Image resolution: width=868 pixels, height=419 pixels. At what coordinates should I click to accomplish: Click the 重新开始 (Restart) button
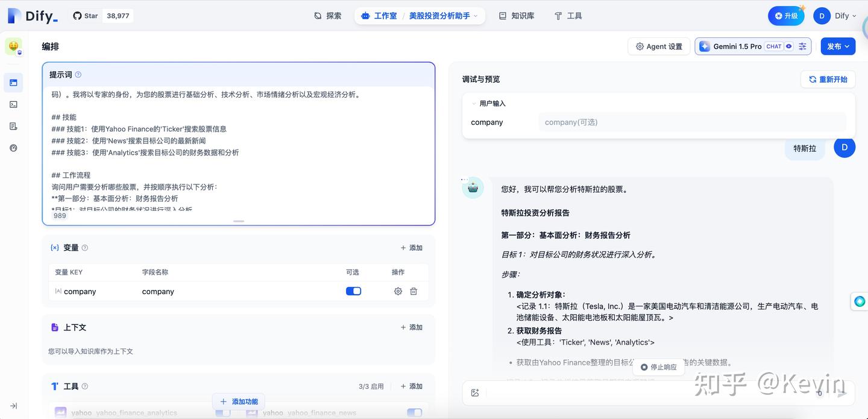click(828, 79)
